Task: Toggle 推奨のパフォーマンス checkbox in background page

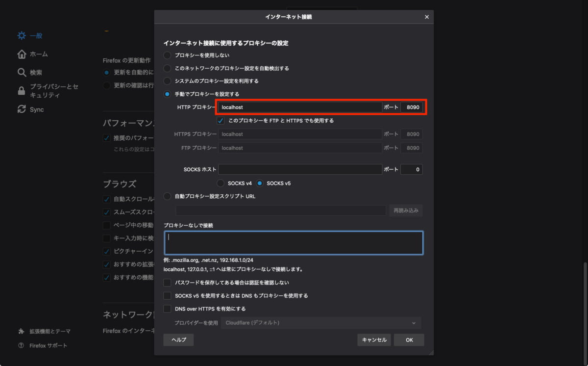Action: tap(106, 138)
